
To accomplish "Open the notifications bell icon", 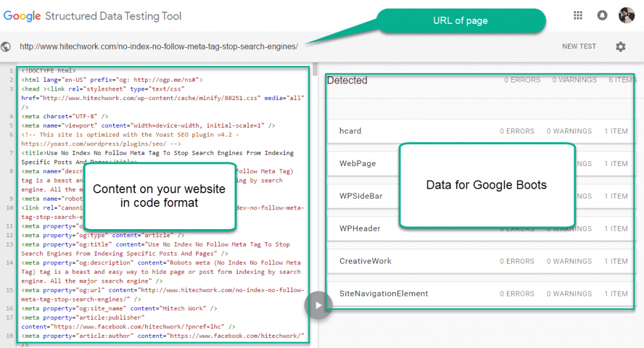I will pyautogui.click(x=602, y=16).
